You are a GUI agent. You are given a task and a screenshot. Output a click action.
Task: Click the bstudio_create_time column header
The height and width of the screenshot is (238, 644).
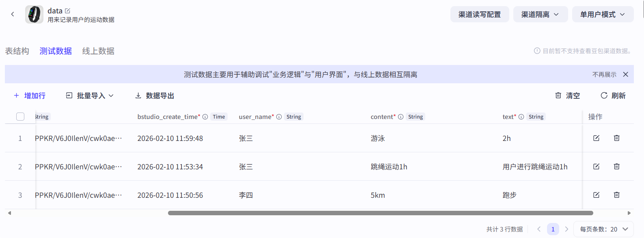point(169,117)
